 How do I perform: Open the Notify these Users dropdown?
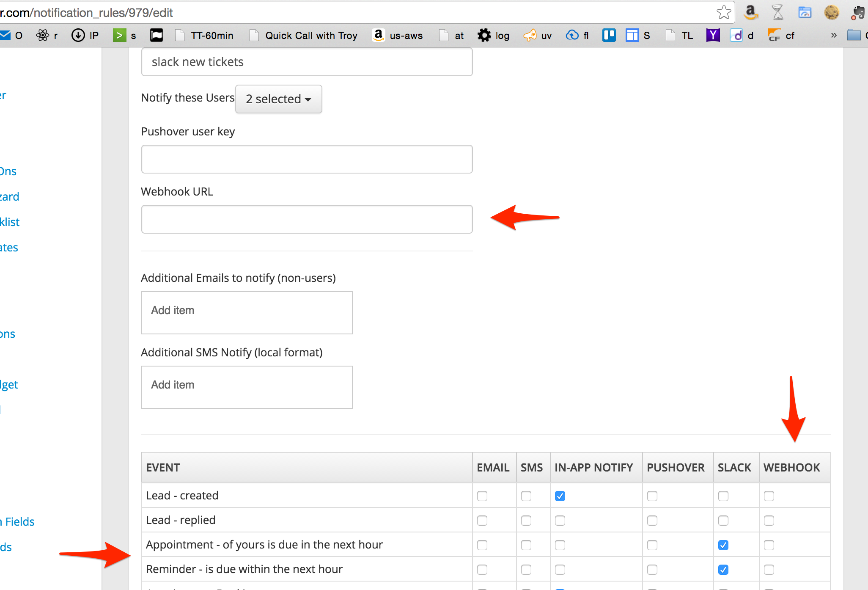coord(278,99)
